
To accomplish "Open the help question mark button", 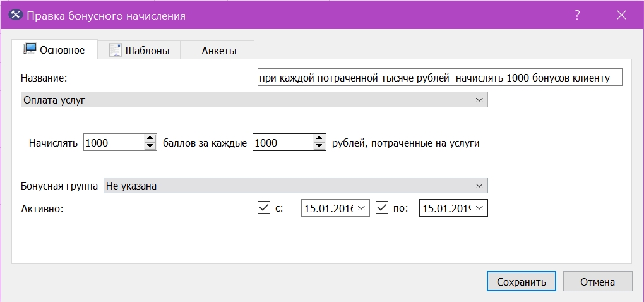I will pyautogui.click(x=577, y=15).
